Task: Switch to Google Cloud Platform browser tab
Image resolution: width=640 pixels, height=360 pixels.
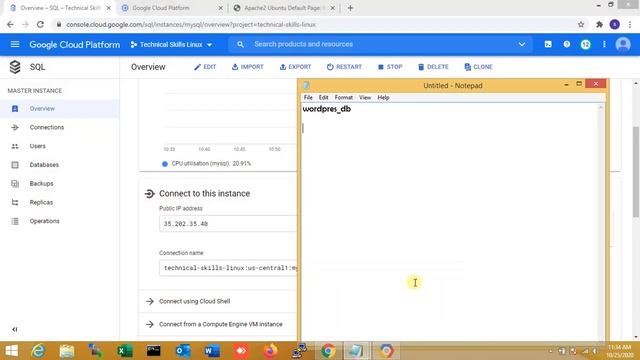Action: tap(173, 8)
